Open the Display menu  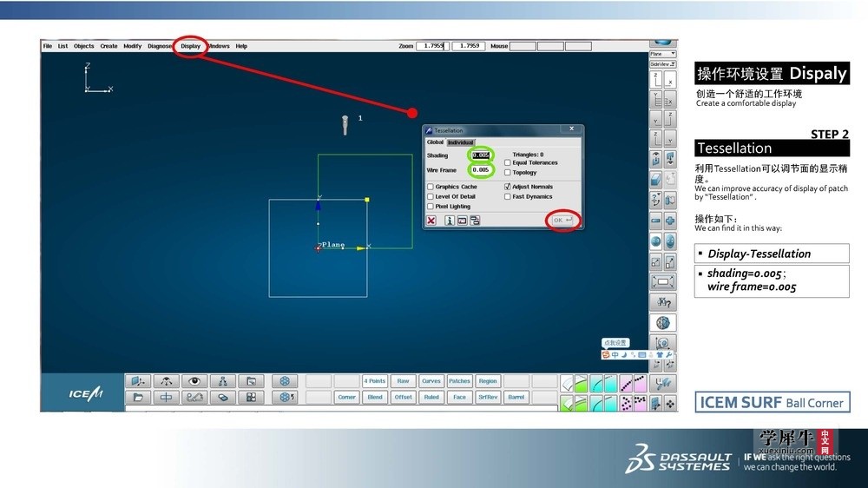pyautogui.click(x=190, y=47)
